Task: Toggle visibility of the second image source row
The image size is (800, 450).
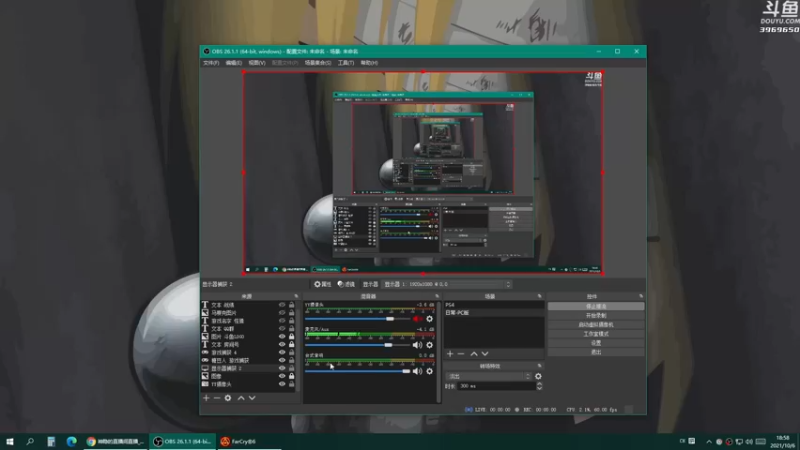Action: tap(282, 313)
